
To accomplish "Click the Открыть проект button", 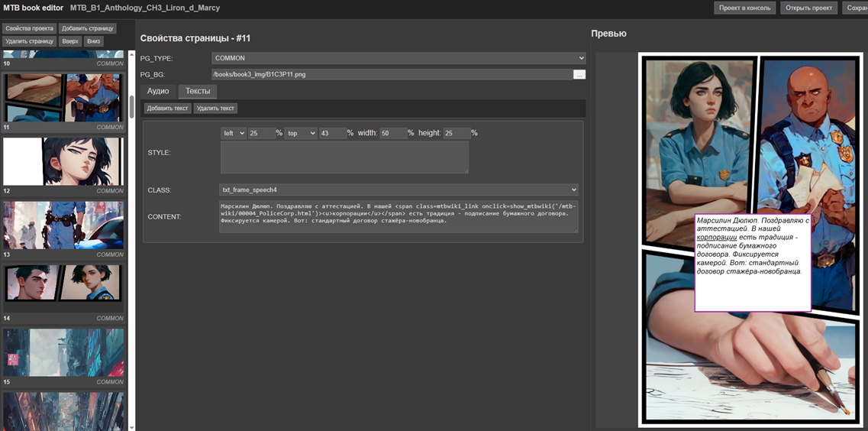I will tap(808, 8).
